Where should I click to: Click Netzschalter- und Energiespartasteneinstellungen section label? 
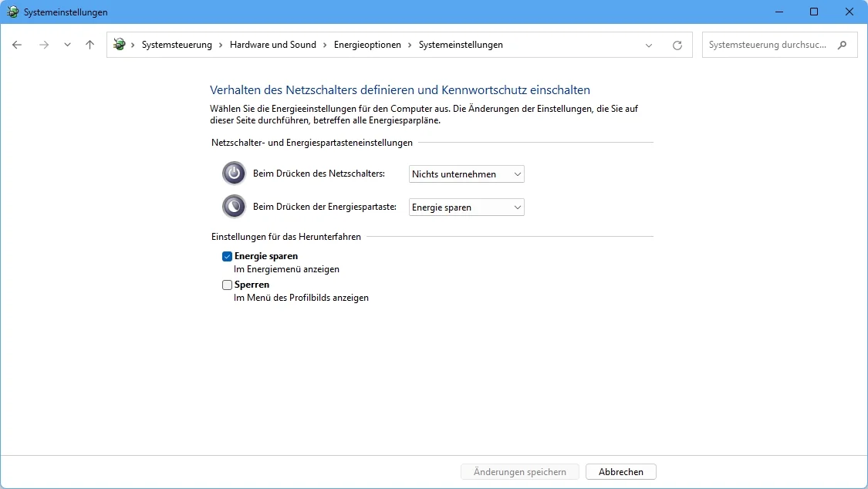[312, 143]
